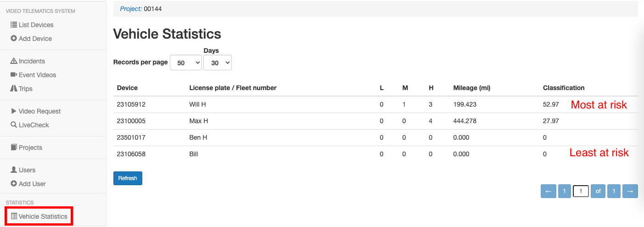Select the Trips road icon
The image size is (644, 227).
pos(14,89)
